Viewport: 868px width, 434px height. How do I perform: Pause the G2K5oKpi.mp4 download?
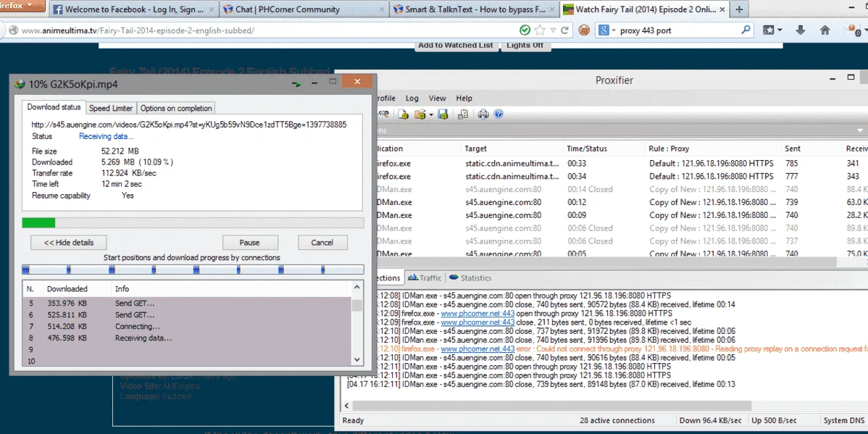249,243
